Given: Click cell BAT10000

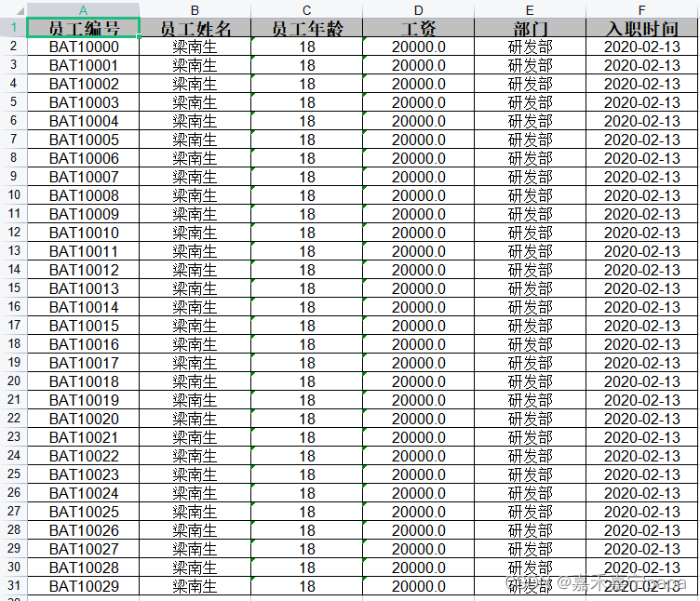Looking at the screenshot, I should point(84,47).
